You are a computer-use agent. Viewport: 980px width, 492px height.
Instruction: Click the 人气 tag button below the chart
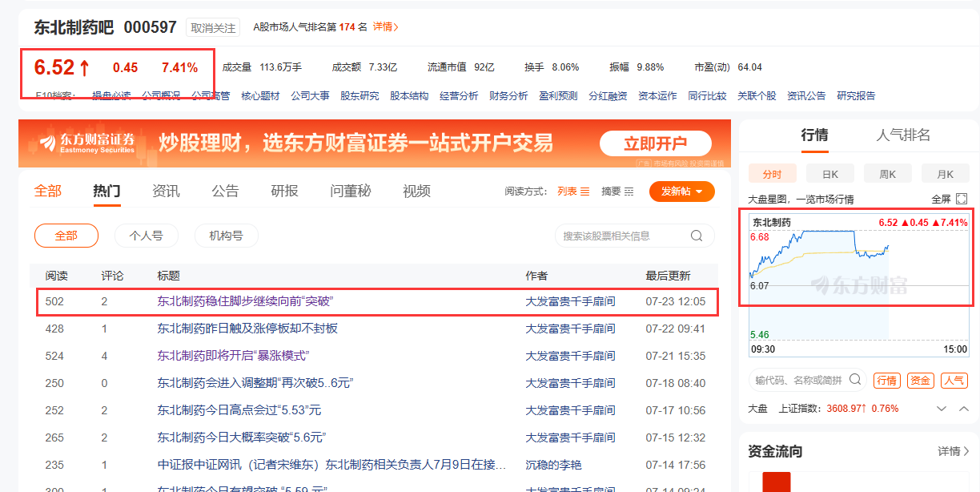pyautogui.click(x=954, y=381)
